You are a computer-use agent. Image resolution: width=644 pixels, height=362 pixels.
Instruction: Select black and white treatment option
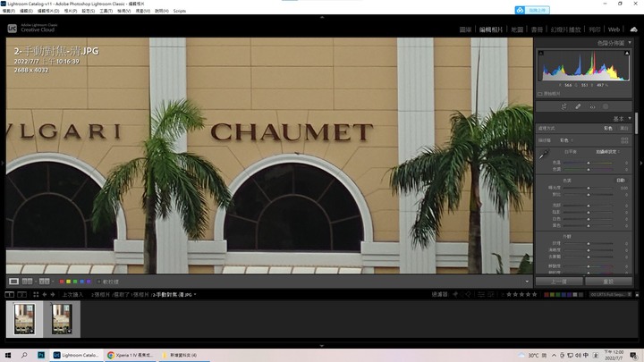[x=624, y=129]
